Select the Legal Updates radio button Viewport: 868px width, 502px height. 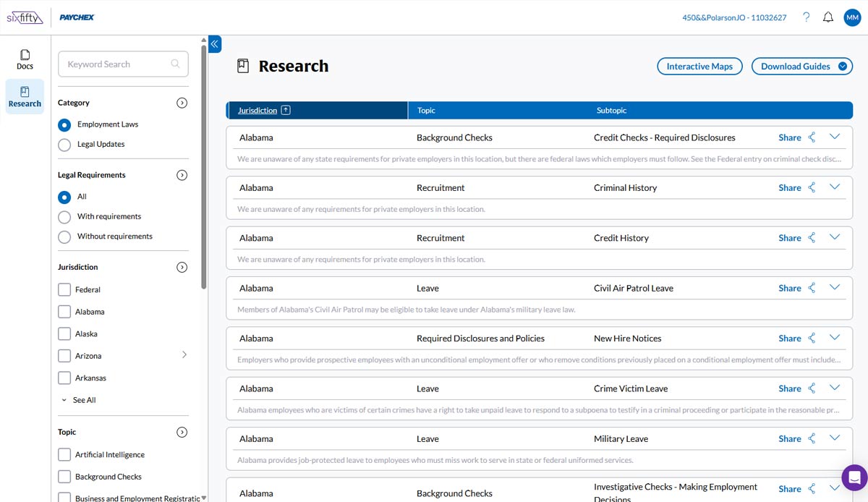pos(64,145)
